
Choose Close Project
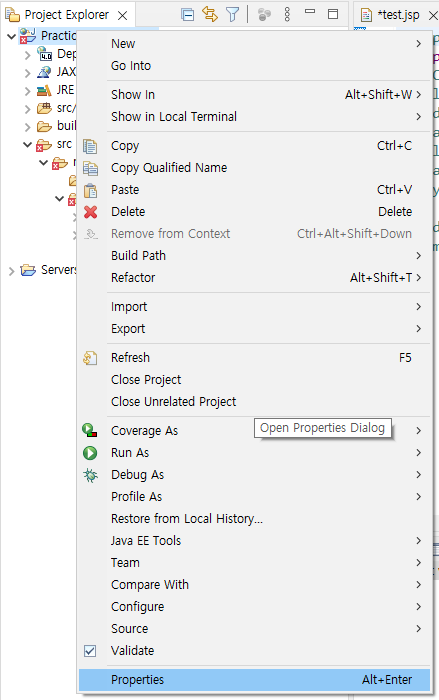click(x=255, y=379)
